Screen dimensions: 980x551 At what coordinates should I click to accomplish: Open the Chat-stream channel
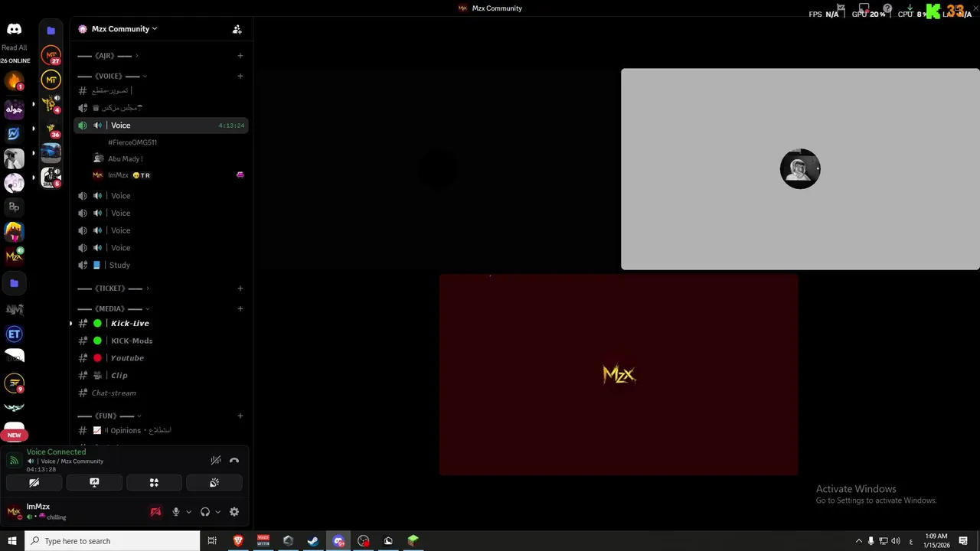pyautogui.click(x=161, y=393)
